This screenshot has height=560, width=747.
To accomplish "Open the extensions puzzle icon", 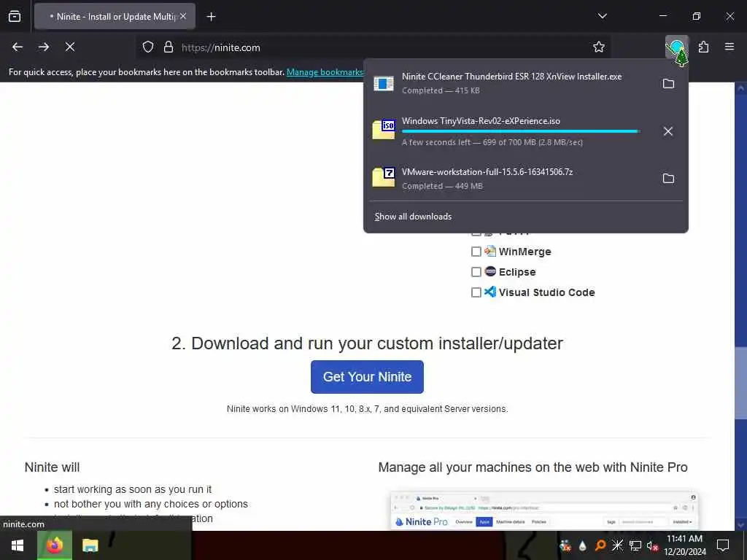I will (703, 47).
